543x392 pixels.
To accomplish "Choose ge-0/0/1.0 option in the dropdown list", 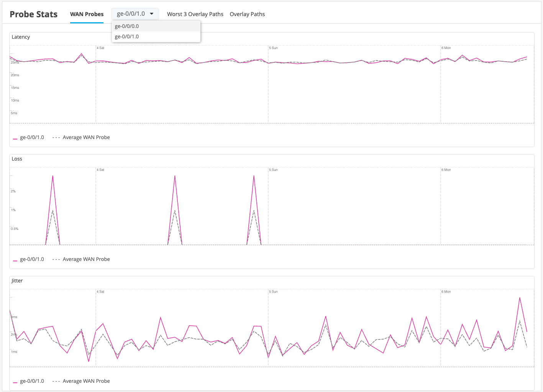I will [127, 37].
